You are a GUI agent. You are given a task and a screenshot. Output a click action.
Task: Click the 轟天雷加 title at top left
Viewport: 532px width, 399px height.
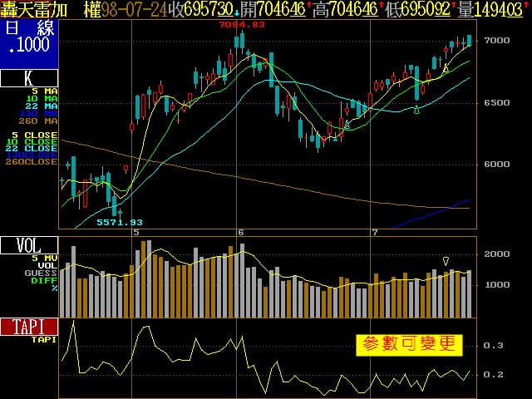37,9
